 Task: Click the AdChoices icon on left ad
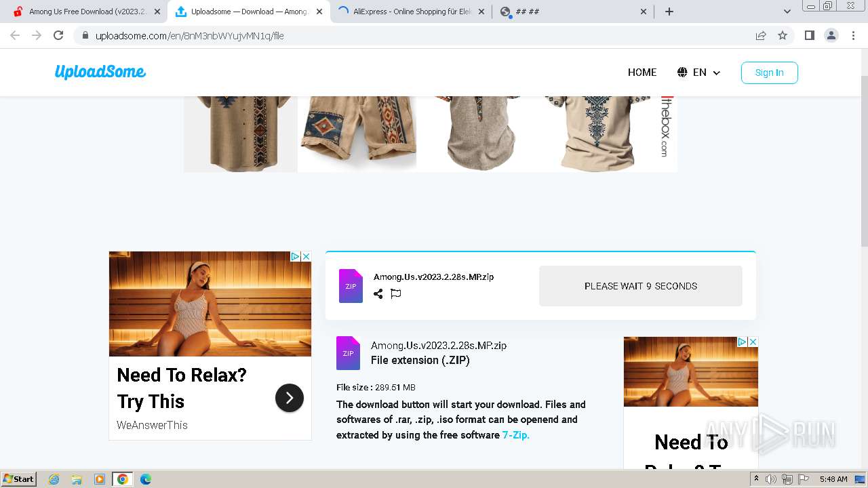click(x=295, y=257)
